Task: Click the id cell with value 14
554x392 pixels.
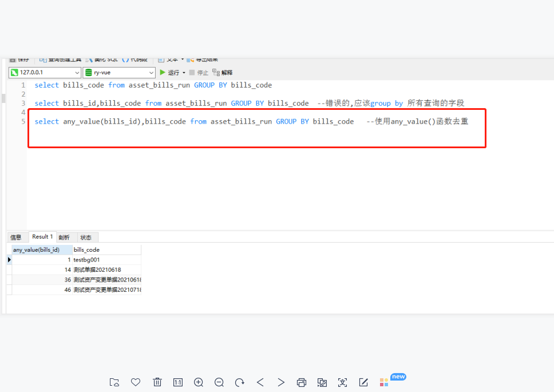Action: (x=42, y=270)
